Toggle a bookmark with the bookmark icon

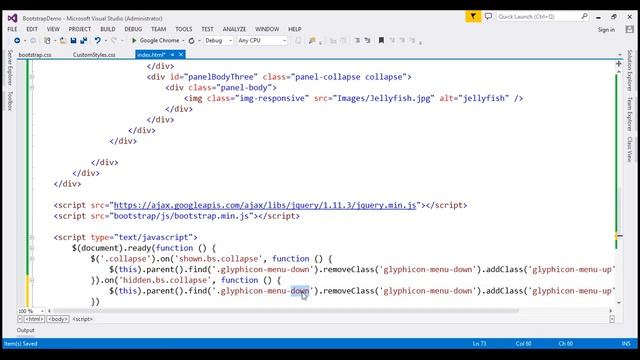click(x=381, y=40)
